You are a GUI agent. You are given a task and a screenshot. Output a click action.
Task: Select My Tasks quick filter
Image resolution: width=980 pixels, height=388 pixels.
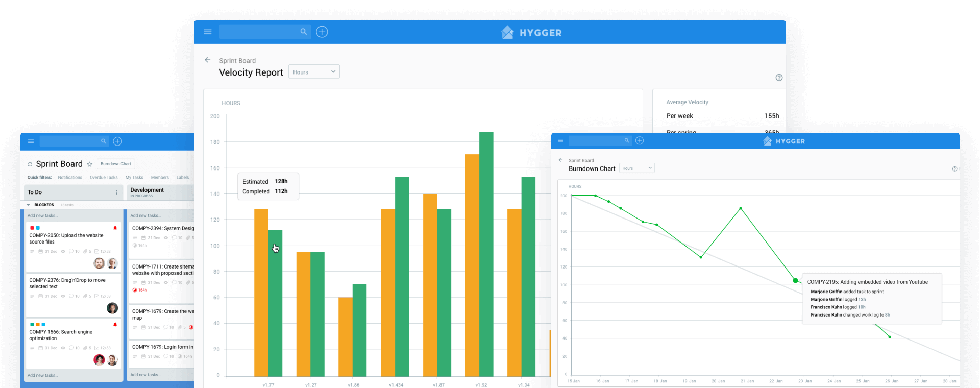[x=134, y=178]
